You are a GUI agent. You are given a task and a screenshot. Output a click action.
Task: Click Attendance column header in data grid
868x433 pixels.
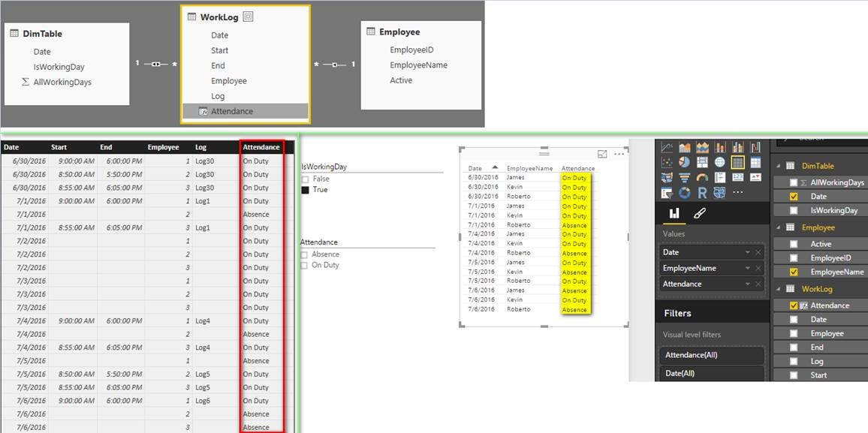pos(261,147)
